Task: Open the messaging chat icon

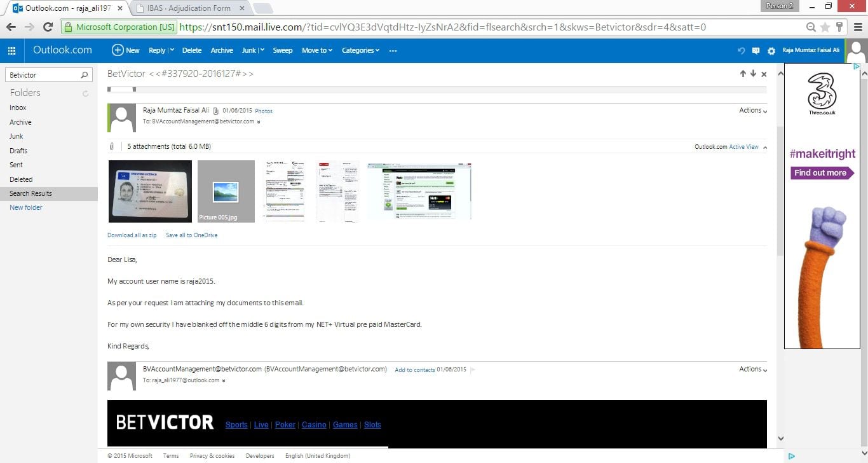Action: (756, 50)
